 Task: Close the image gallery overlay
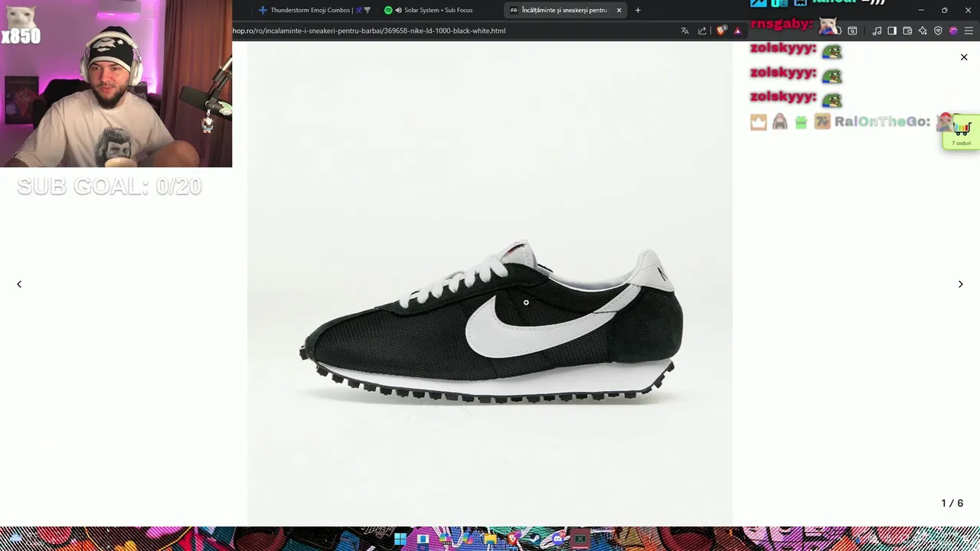point(964,57)
